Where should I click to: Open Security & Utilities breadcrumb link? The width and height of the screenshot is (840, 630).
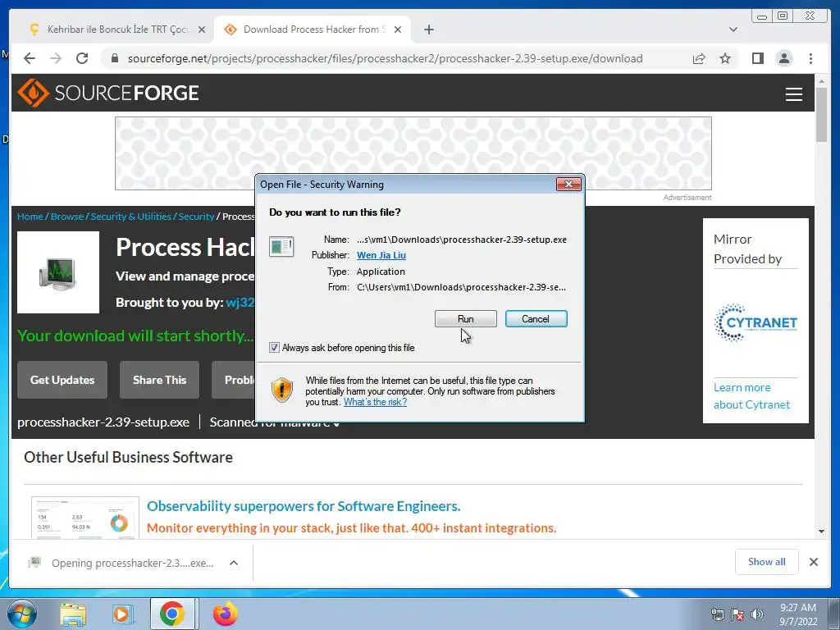130,217
